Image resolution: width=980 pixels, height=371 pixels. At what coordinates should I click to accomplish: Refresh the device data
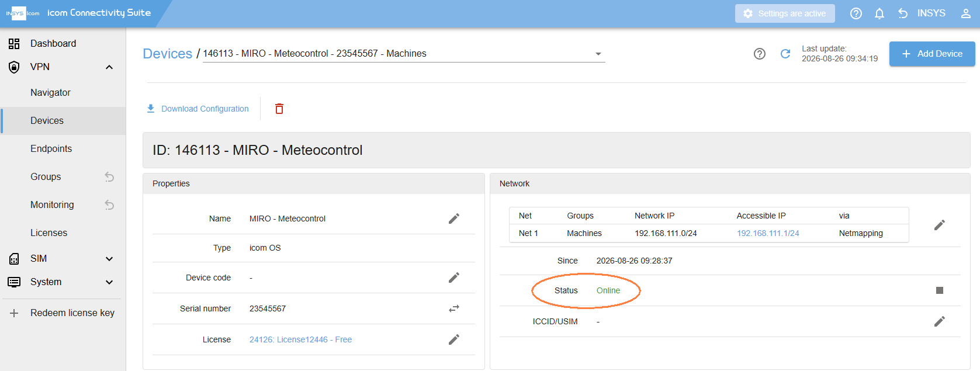point(785,54)
